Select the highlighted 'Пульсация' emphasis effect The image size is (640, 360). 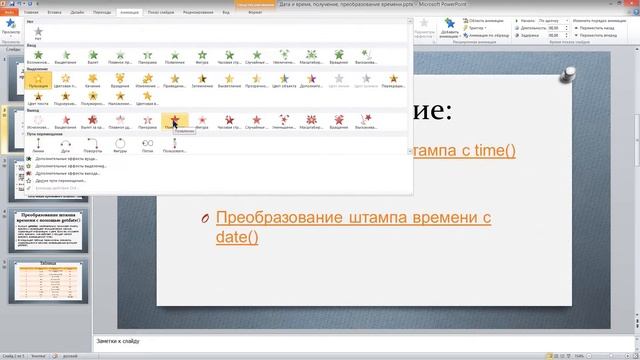click(x=38, y=80)
